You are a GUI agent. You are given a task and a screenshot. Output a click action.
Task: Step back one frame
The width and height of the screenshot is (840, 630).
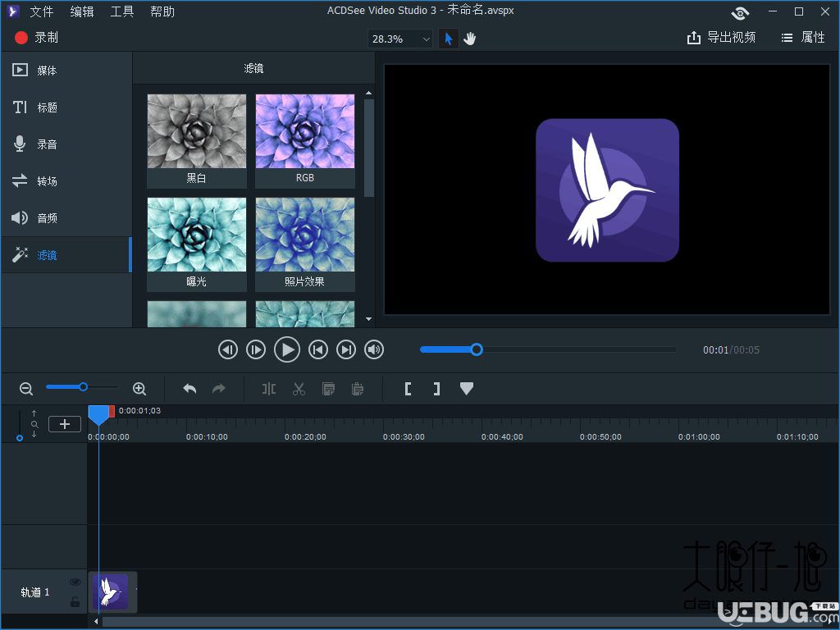click(228, 349)
